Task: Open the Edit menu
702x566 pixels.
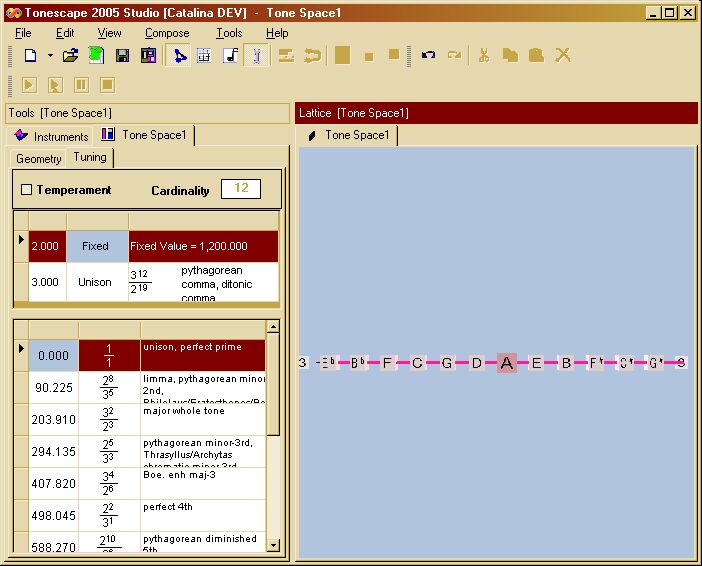Action: click(x=65, y=33)
